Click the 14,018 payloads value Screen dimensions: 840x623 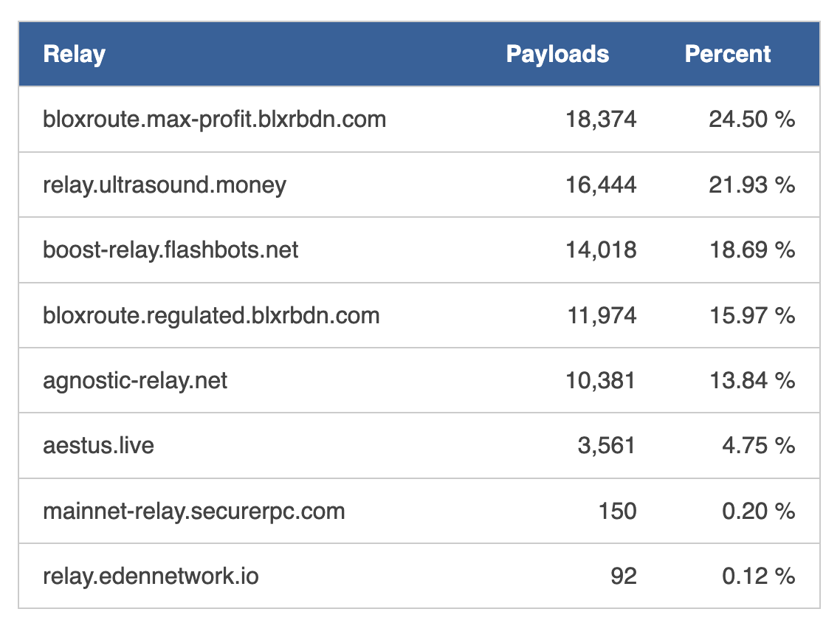pos(601,249)
